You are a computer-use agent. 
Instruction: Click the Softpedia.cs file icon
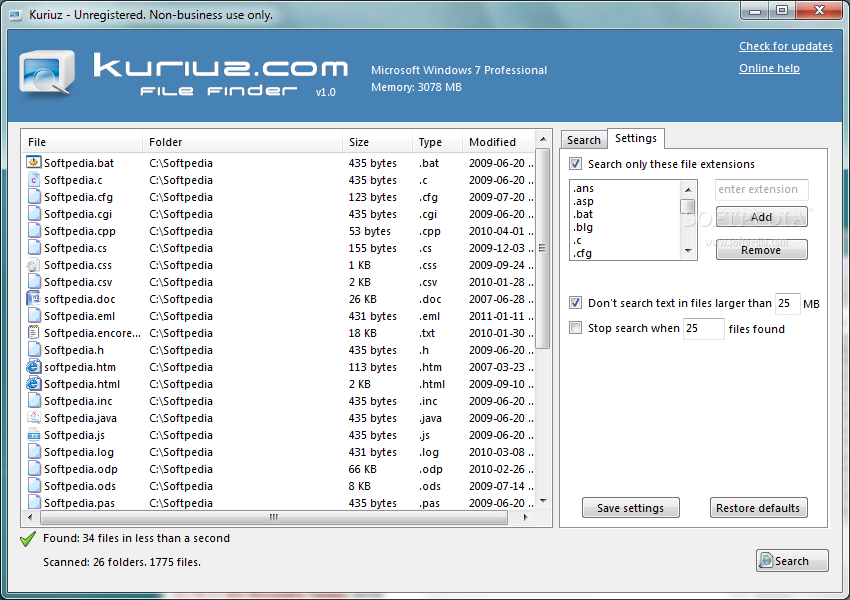(34, 247)
